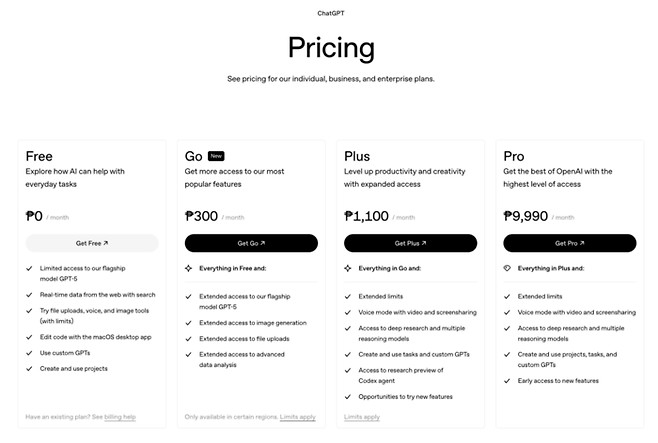Click the ₱1,100 Plus price

pos(366,215)
